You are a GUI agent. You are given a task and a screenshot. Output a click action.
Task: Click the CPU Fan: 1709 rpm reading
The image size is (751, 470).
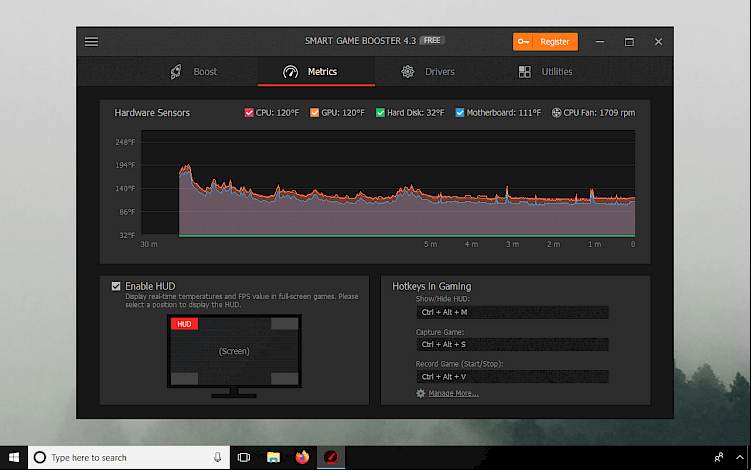coord(599,113)
